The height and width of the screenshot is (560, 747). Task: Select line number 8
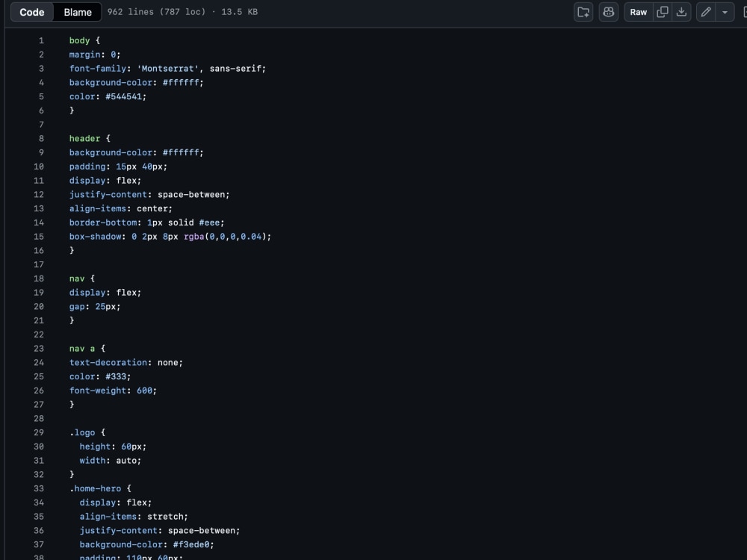coord(41,139)
